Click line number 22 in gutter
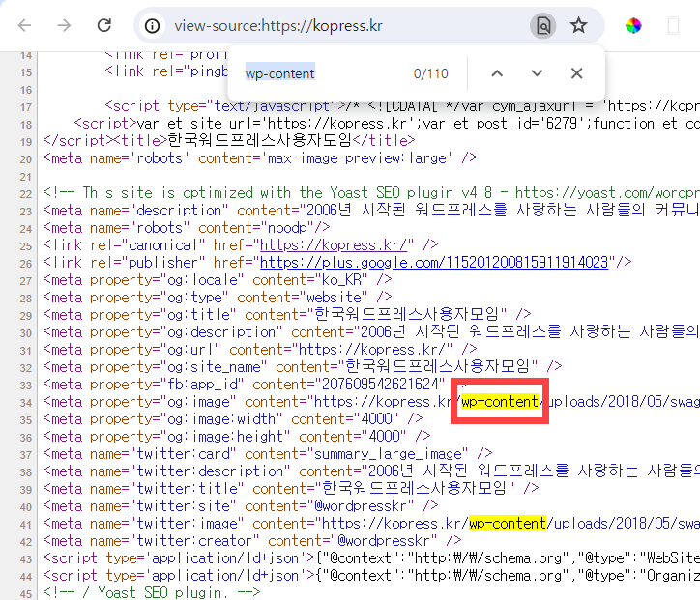Screen dimensions: 700x600 pos(26,194)
